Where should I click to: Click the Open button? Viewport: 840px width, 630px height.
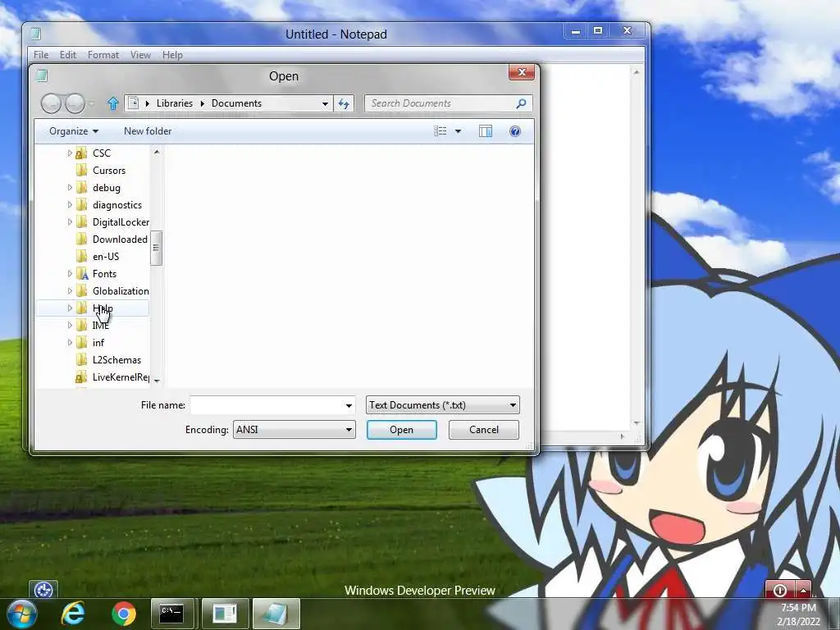pos(402,430)
